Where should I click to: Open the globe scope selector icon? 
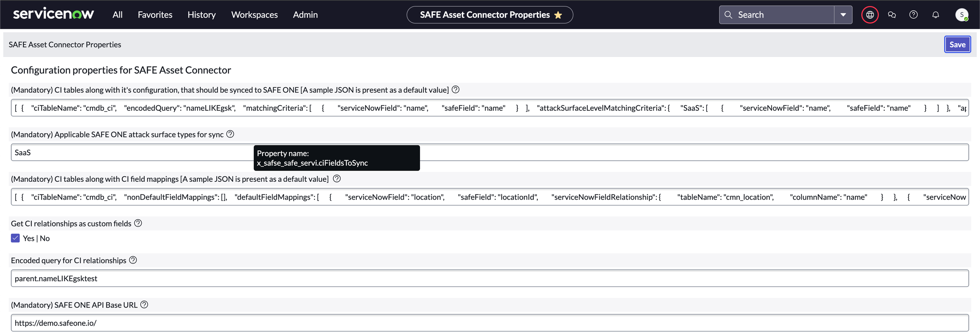pyautogui.click(x=870, y=15)
